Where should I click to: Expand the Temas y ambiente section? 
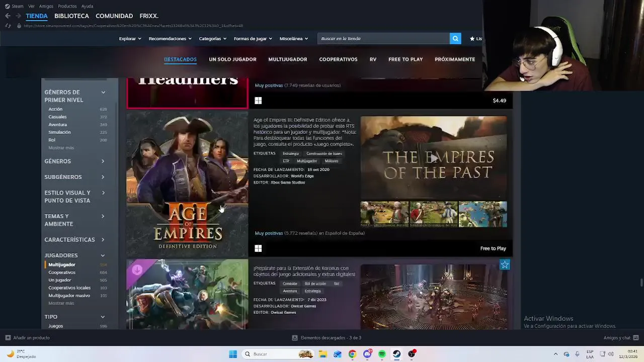click(x=103, y=216)
